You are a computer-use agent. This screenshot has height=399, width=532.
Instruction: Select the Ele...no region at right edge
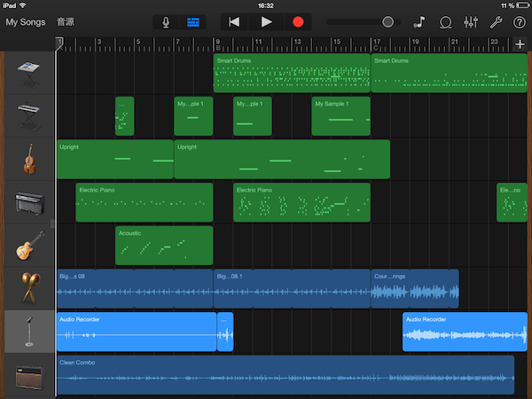tap(512, 202)
